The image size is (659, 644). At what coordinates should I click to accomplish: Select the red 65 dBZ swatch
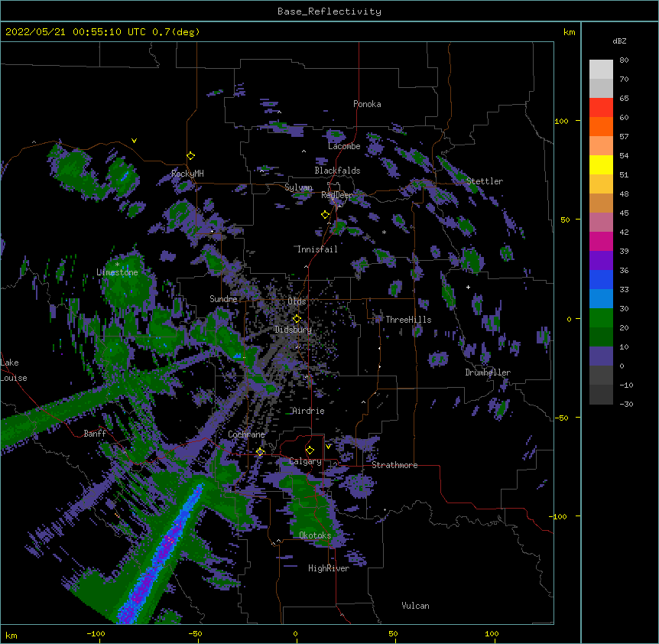[x=601, y=107]
